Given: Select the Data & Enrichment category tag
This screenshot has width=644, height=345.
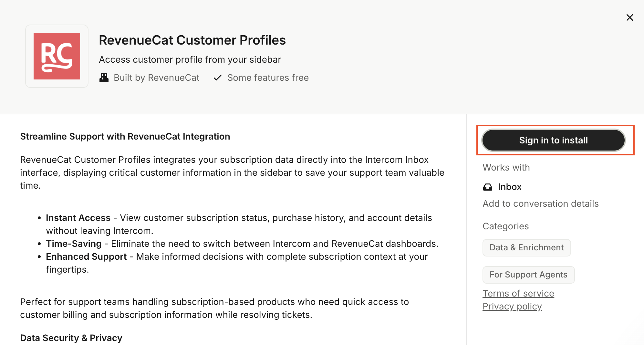Looking at the screenshot, I should click(x=526, y=248).
